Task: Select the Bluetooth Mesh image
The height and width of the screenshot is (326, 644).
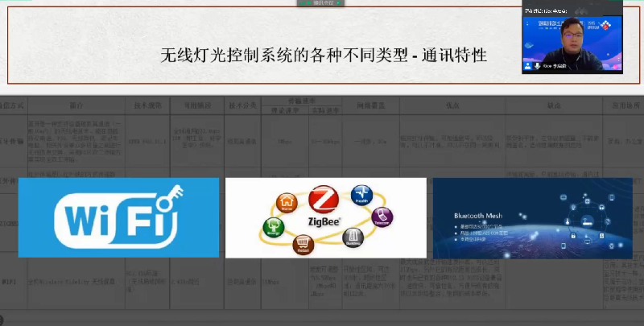Action: [x=533, y=218]
